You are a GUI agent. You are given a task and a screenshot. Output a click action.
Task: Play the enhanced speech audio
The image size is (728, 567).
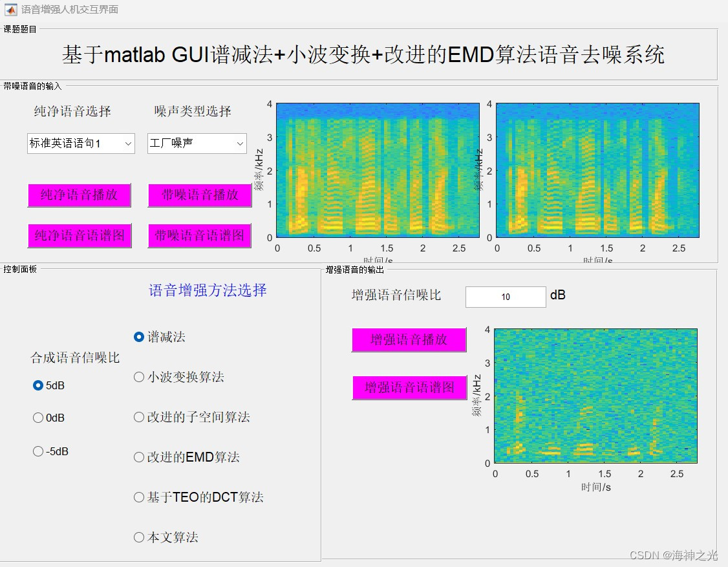(409, 340)
